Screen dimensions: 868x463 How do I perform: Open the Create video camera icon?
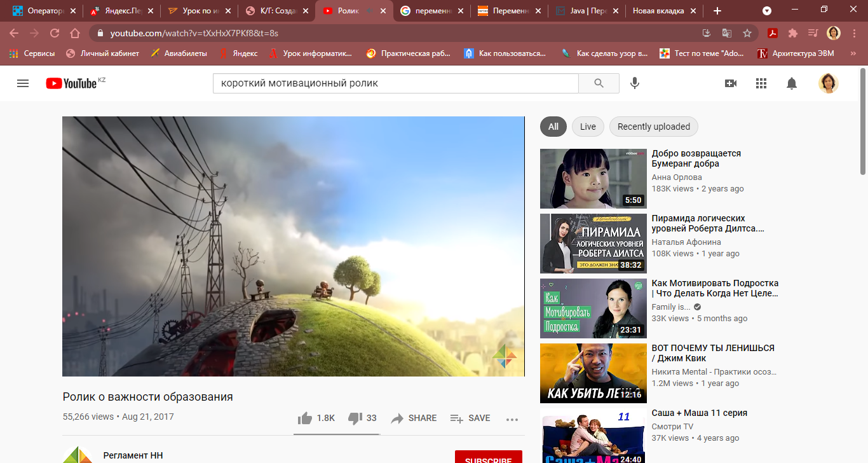(731, 83)
